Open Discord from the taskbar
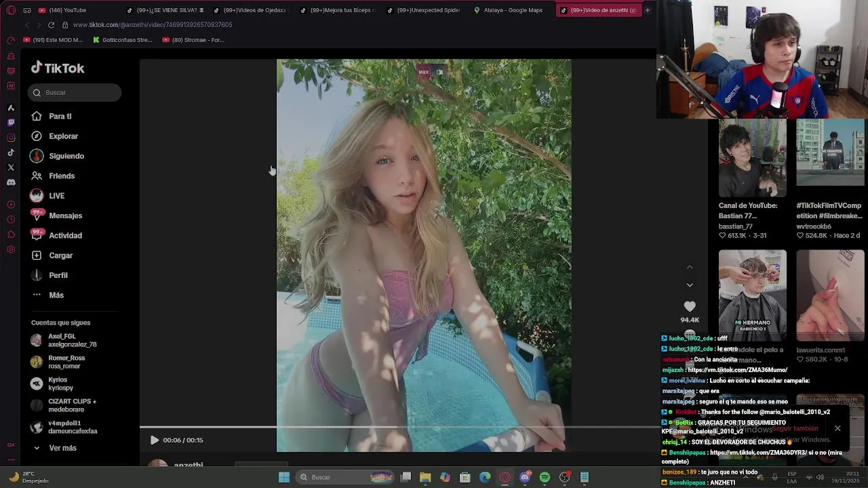Screen dimensions: 868x488 525,477
